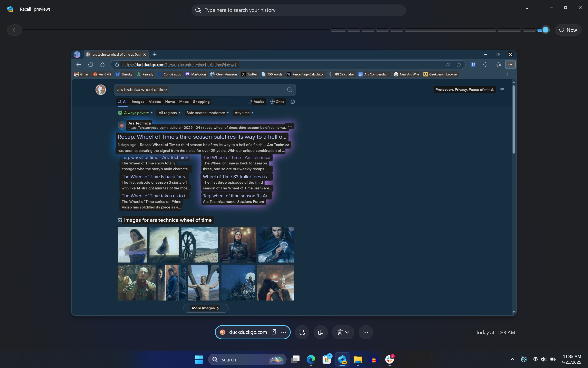This screenshot has height=368, width=588.
Task: Click the snapshot page vertical scrollbar
Action: tap(514, 119)
